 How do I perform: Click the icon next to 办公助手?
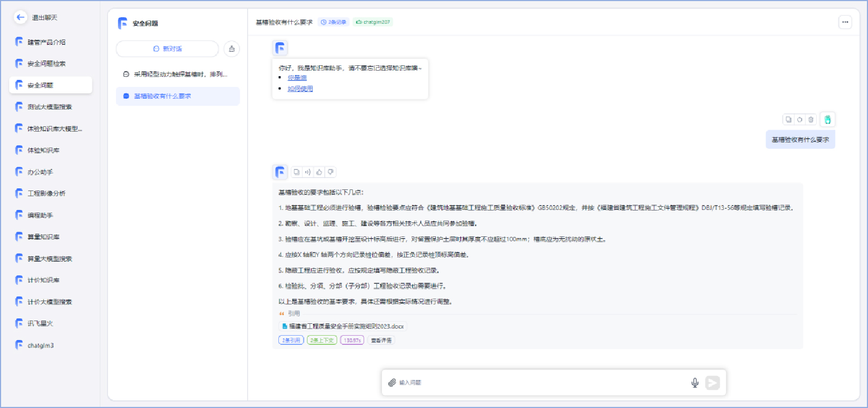(19, 172)
